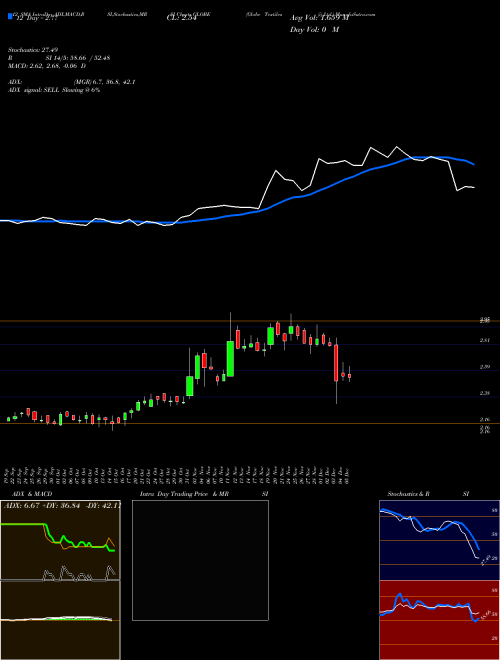This screenshot has width=500, height=660.
Task: Click the 'Stochastics & R SI' panel heading
Action: tap(428, 494)
